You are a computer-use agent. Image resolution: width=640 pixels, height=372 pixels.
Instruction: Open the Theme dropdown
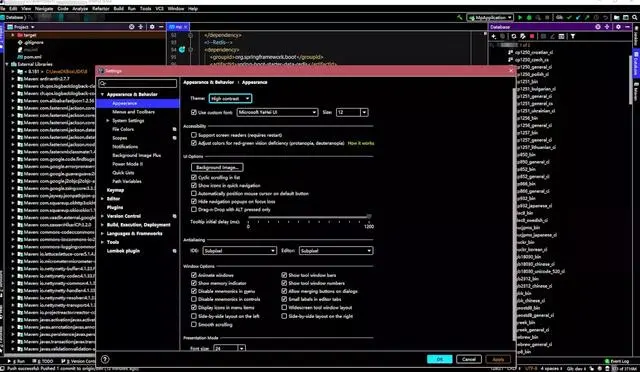pyautogui.click(x=230, y=98)
